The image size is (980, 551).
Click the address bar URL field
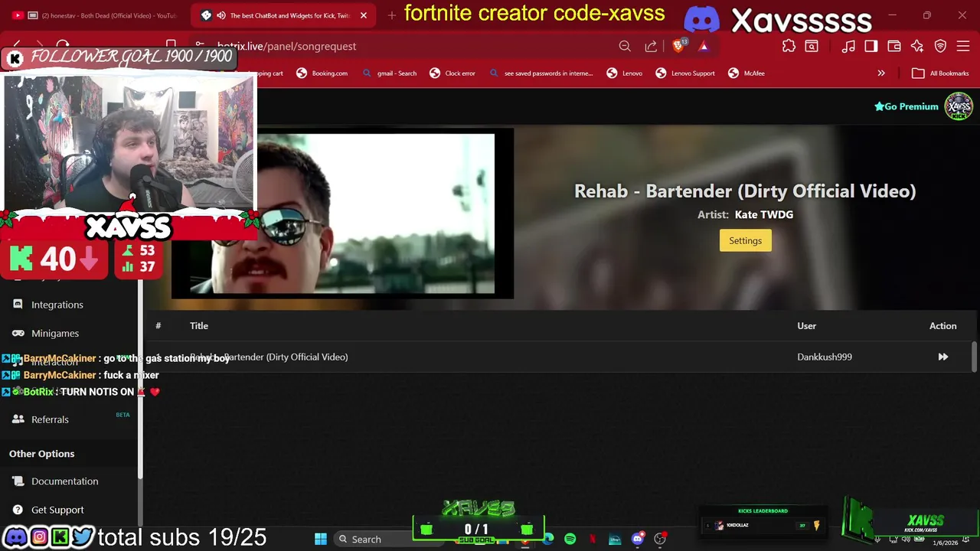pyautogui.click(x=413, y=46)
